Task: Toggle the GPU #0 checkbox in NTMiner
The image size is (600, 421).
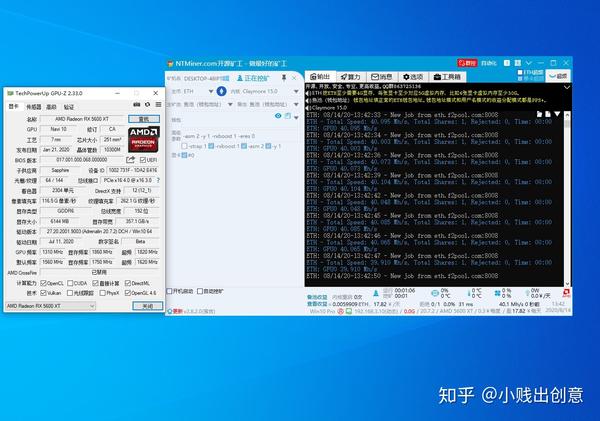Action: tap(184, 155)
